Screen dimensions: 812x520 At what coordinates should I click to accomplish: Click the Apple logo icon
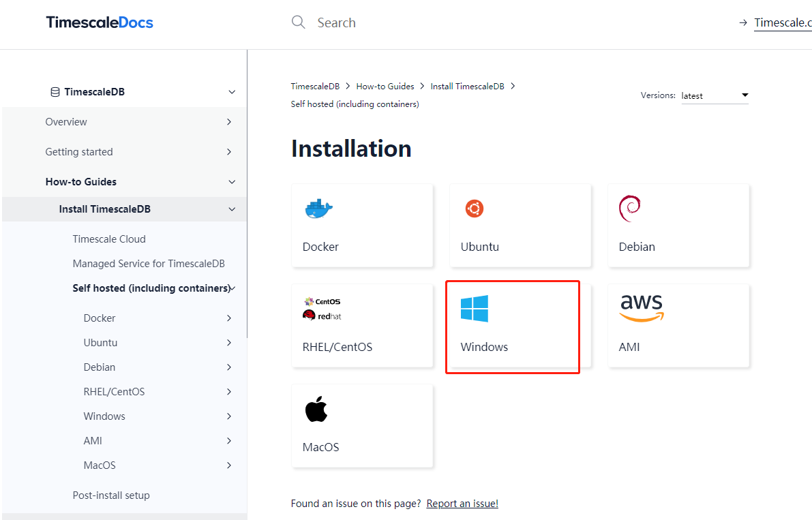(x=316, y=409)
